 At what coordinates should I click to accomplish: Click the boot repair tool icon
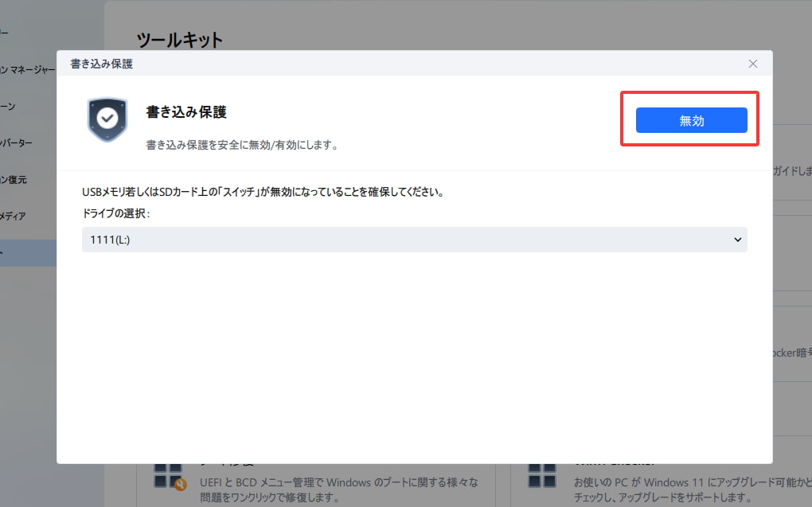pos(169,478)
